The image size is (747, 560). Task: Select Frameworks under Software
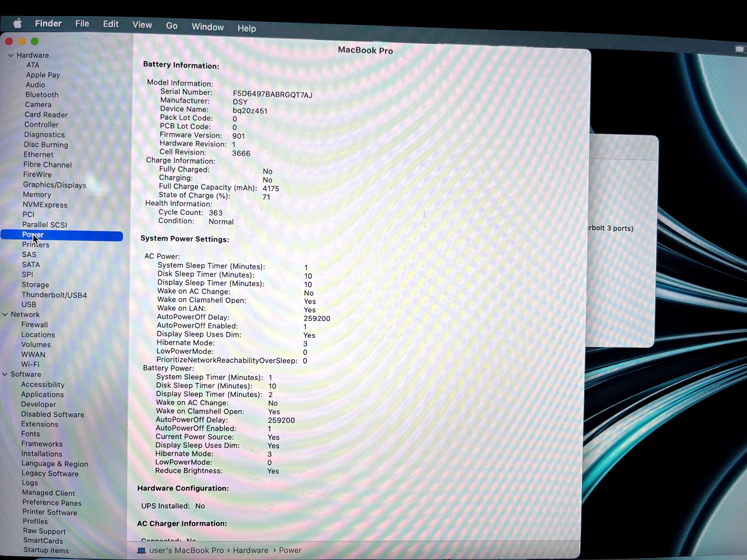tap(42, 444)
